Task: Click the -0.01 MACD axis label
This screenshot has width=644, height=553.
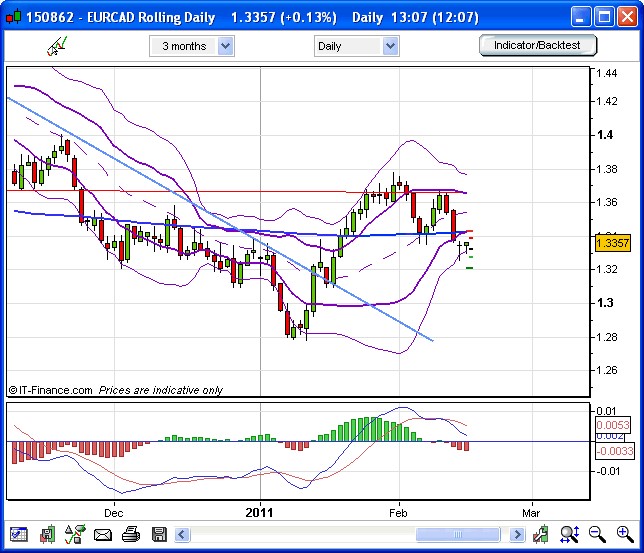Action: click(608, 471)
